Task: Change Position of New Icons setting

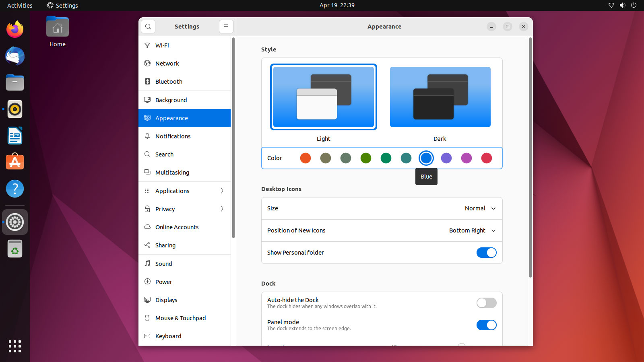Action: (x=472, y=230)
